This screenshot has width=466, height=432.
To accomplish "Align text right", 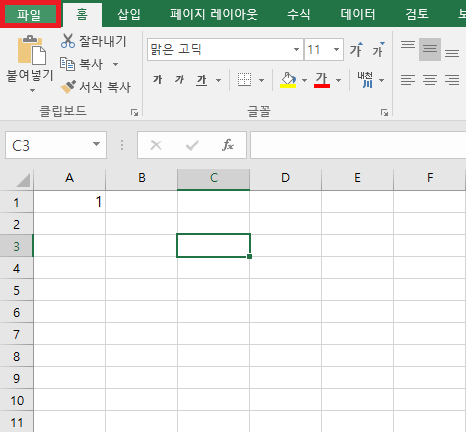I will click(452, 80).
